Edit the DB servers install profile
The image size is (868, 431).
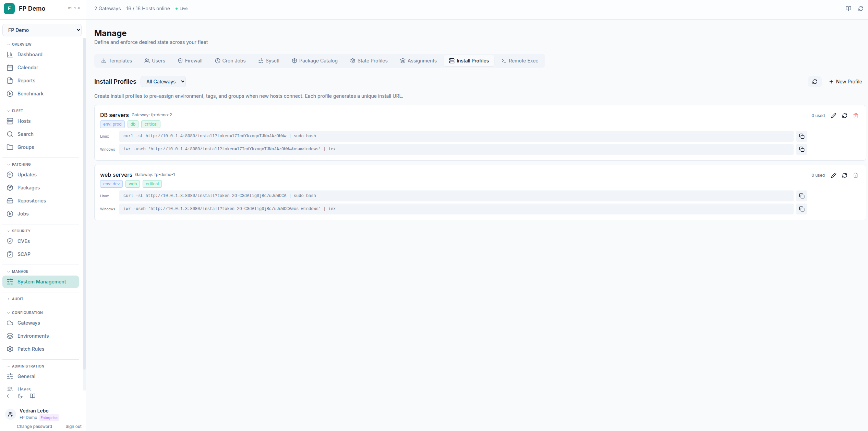pos(834,116)
